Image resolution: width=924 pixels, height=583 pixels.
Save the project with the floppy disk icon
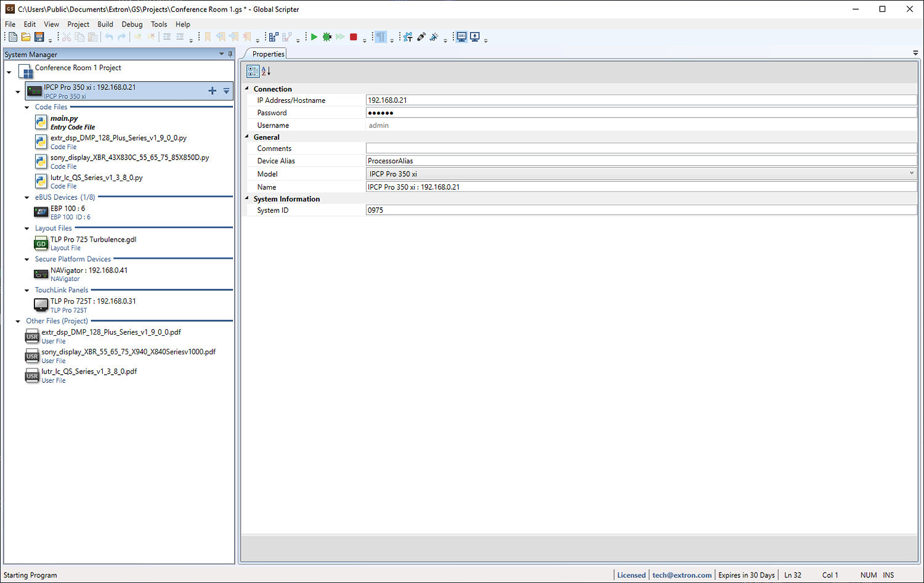pos(39,37)
